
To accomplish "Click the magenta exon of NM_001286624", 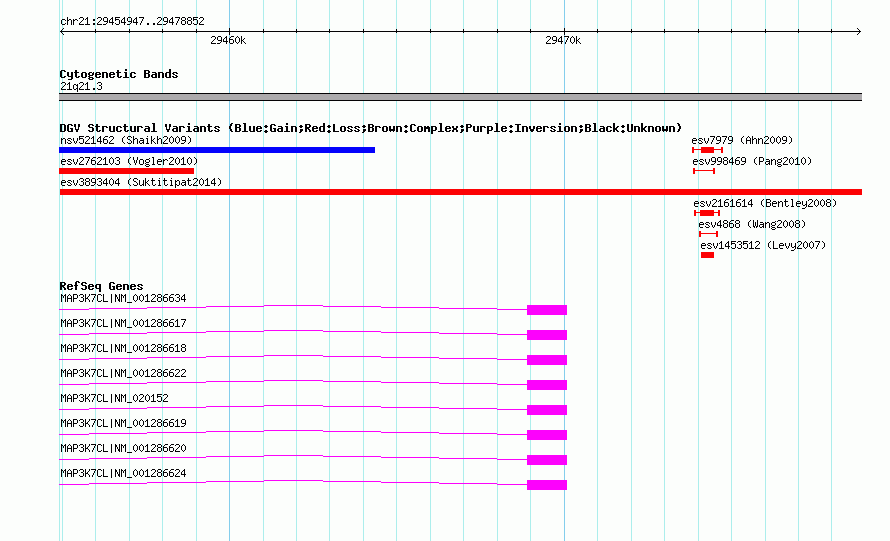I will point(547,485).
